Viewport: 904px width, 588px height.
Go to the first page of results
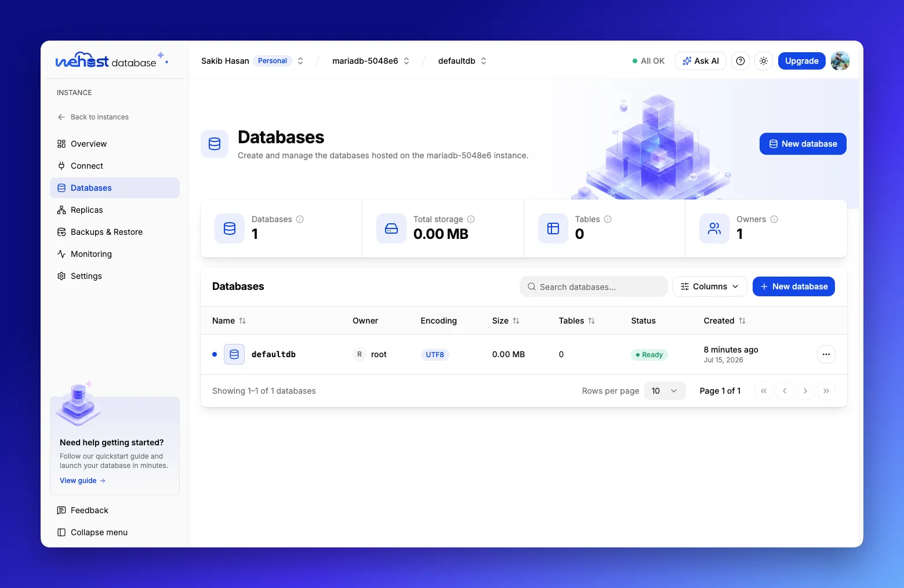(x=764, y=391)
